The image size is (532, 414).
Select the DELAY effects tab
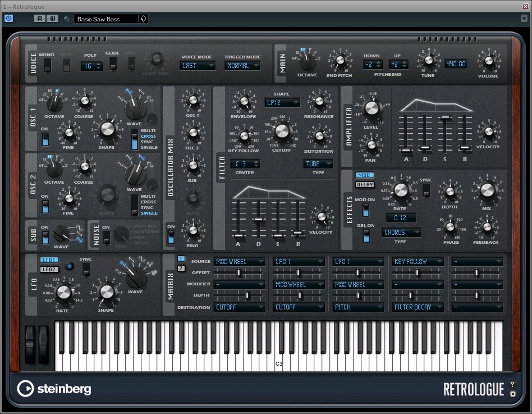(x=364, y=184)
